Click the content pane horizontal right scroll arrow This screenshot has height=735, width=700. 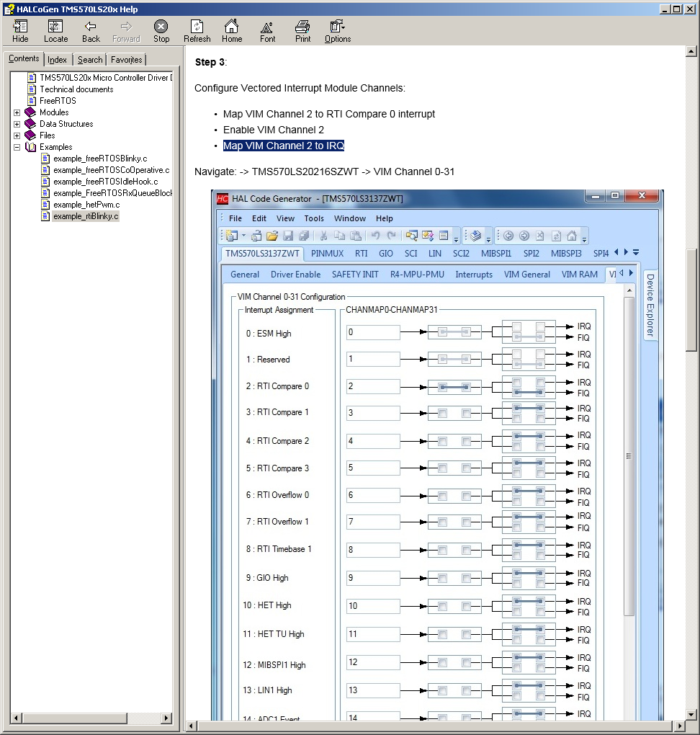[681, 726]
